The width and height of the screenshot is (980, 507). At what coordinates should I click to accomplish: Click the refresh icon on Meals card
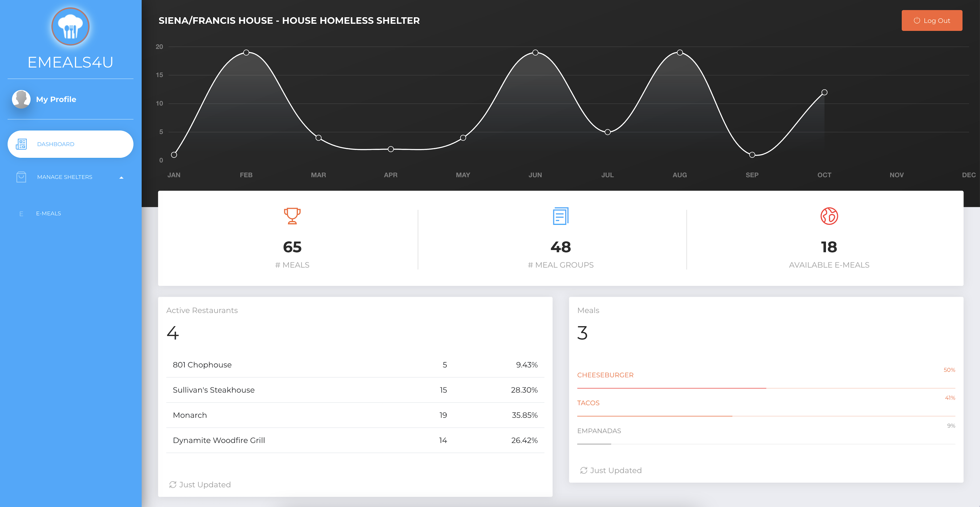[x=583, y=470]
